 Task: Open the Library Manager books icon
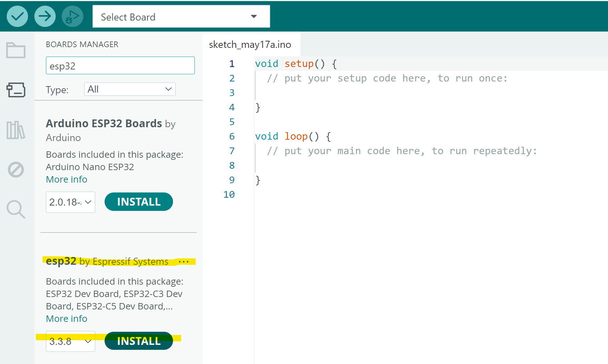(16, 130)
